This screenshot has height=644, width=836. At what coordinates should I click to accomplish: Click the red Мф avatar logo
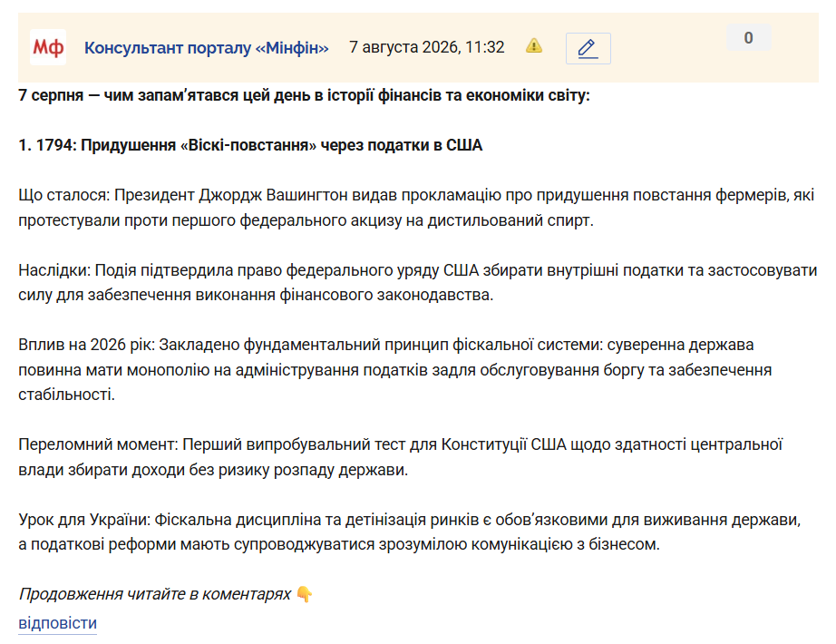pos(48,47)
